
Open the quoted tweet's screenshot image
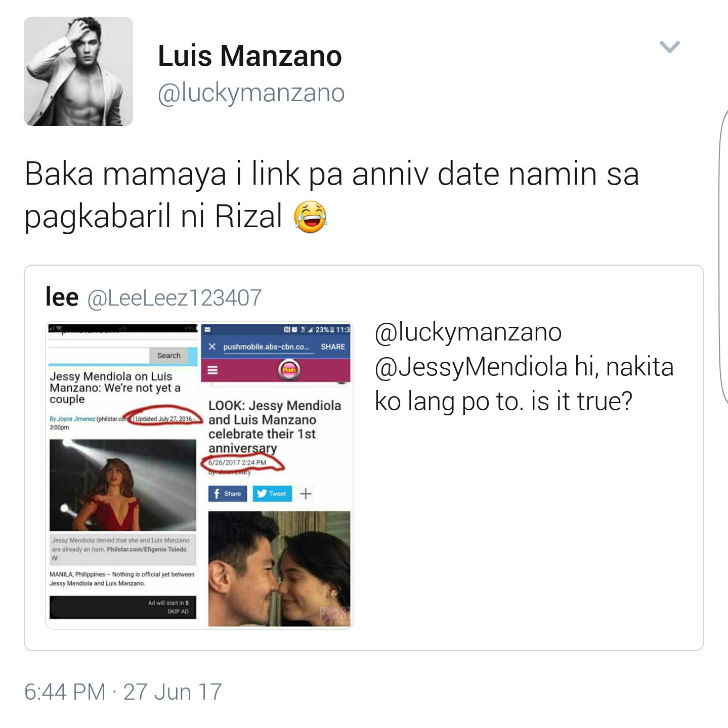tap(199, 475)
